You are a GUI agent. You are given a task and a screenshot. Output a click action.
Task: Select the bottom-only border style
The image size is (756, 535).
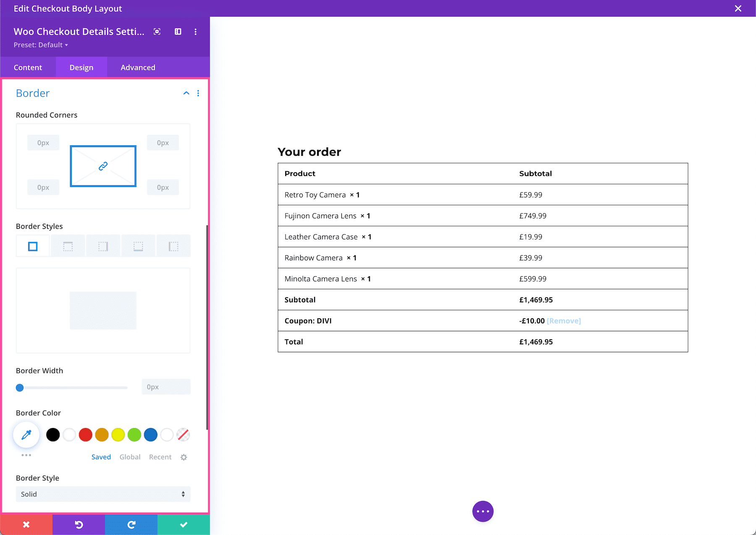138,246
